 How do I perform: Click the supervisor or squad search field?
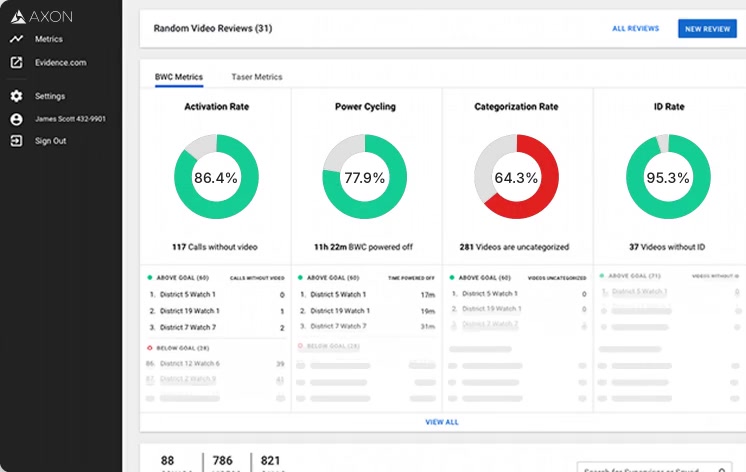654,467
